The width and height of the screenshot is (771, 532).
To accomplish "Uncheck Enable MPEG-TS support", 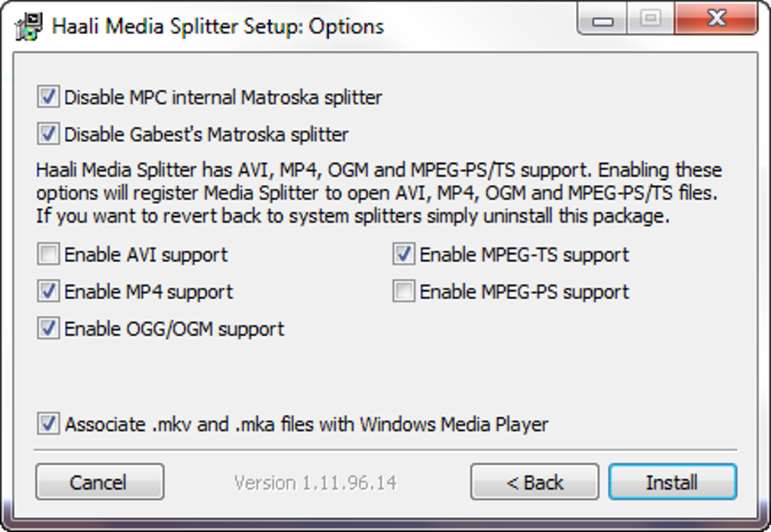I will point(404,255).
